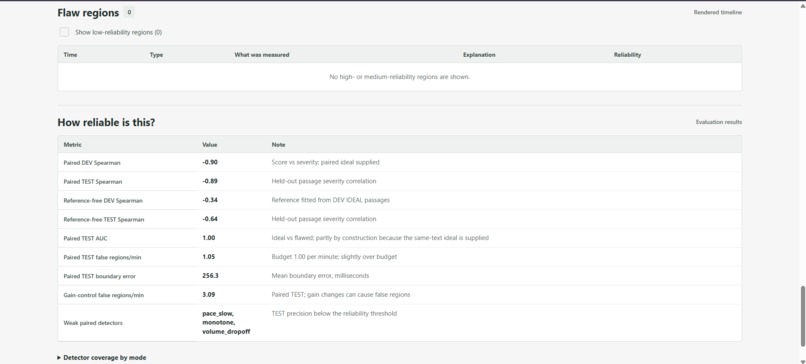Select the Paired TEST Spearman metric
Image resolution: width=806 pixels, height=364 pixels.
tap(93, 181)
